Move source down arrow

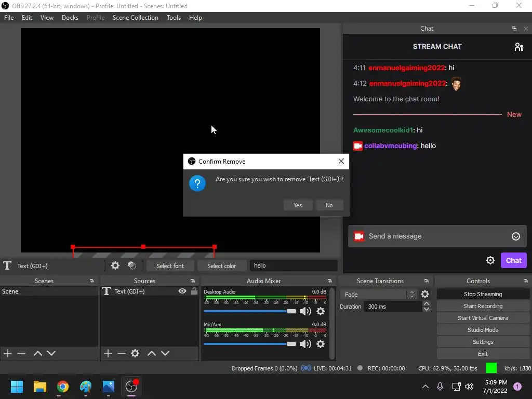tap(165, 353)
